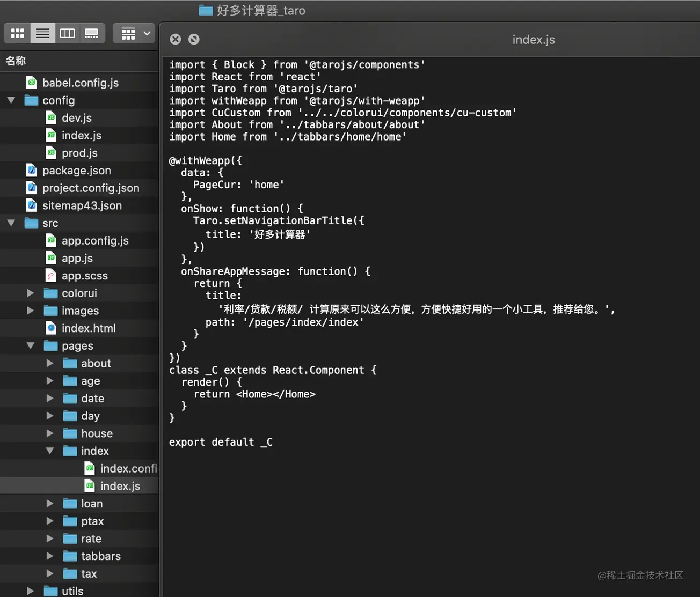This screenshot has height=597, width=700.
Task: Collapse the index folder under pages
Action: (x=50, y=451)
